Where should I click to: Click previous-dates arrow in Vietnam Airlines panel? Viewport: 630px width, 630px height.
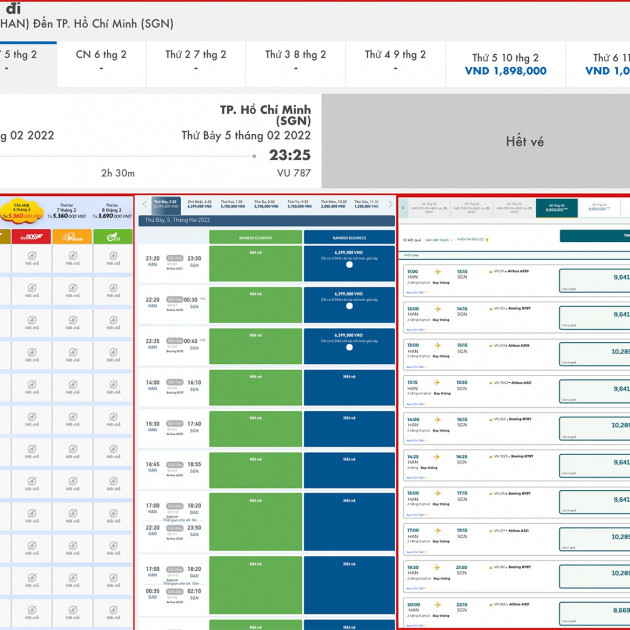(403, 208)
